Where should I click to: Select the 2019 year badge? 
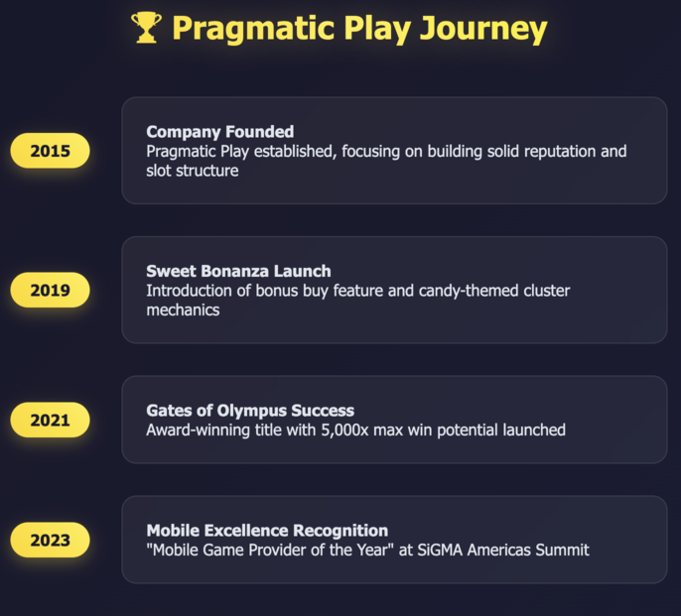(50, 290)
